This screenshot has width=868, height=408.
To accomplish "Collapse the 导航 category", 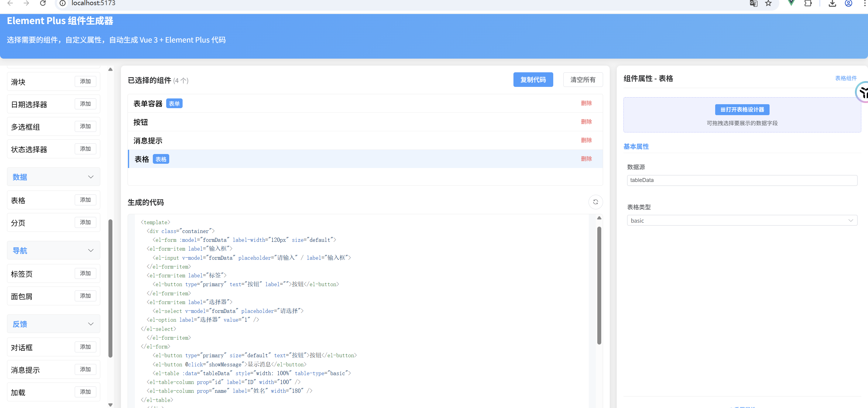I will (x=53, y=250).
